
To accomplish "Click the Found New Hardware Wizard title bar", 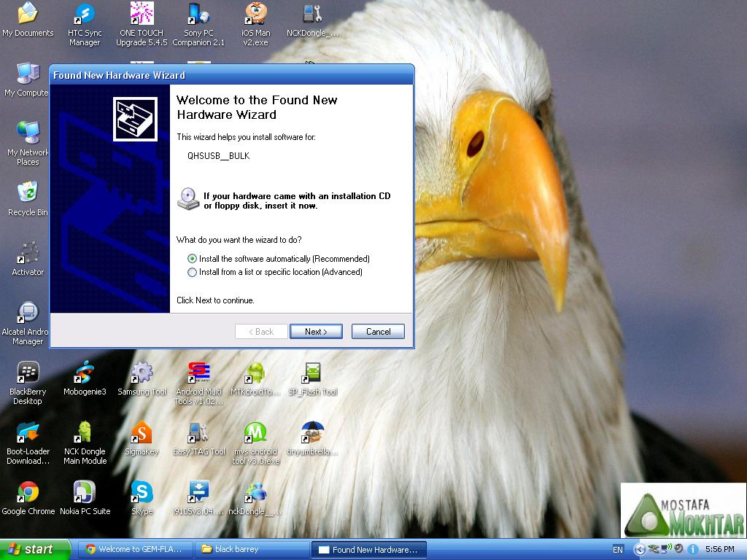I will (x=231, y=75).
